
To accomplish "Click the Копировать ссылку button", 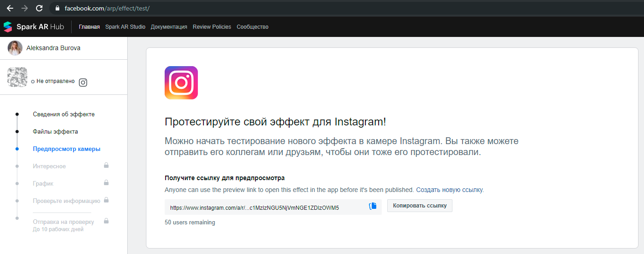I will (420, 206).
